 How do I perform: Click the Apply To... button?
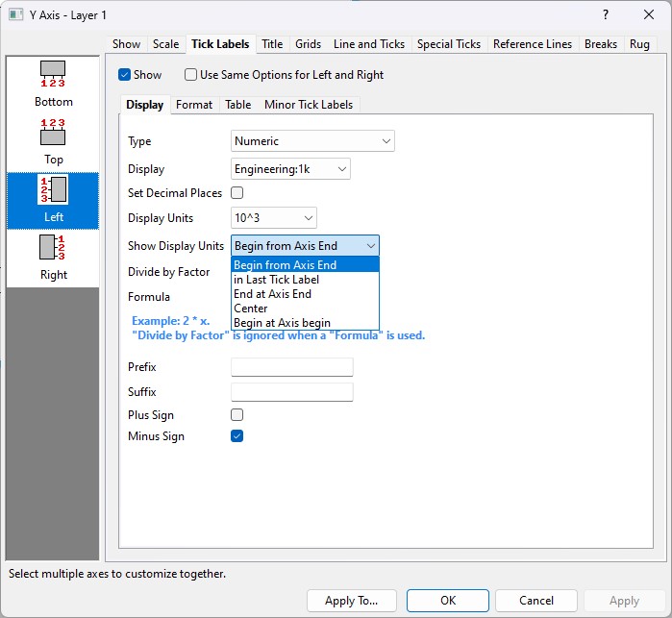click(x=352, y=601)
